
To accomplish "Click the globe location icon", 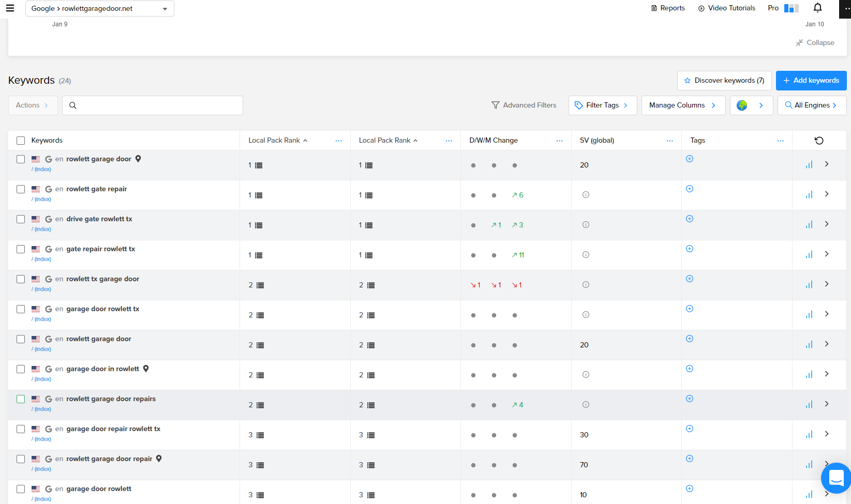I will click(x=742, y=105).
